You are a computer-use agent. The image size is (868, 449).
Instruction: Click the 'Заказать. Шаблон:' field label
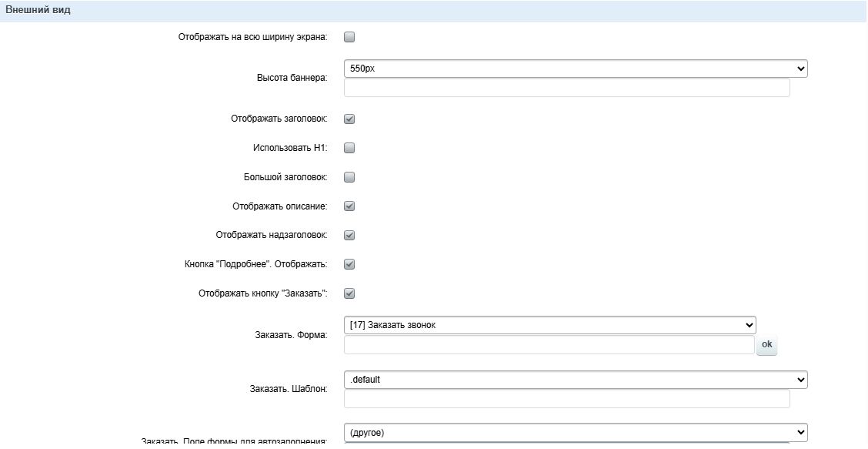point(289,389)
